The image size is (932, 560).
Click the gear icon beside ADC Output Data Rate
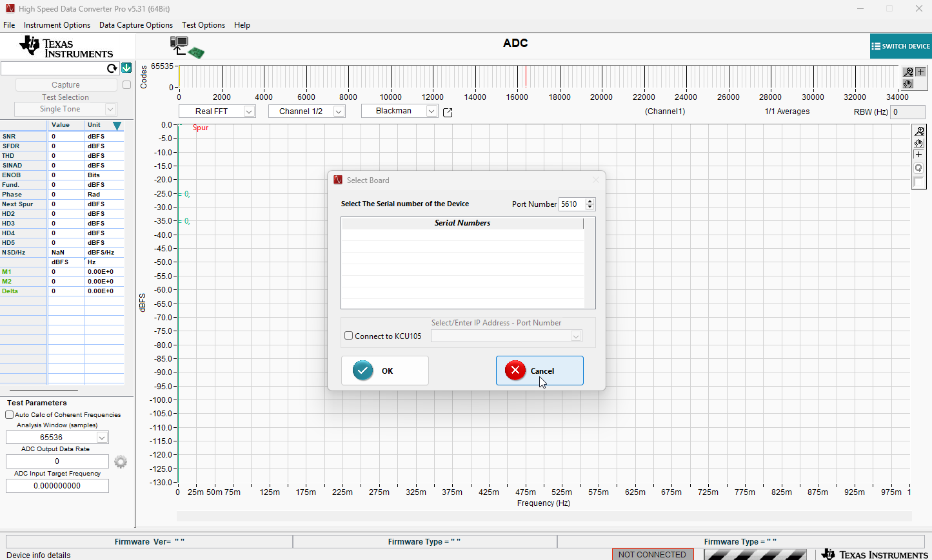[x=121, y=461]
